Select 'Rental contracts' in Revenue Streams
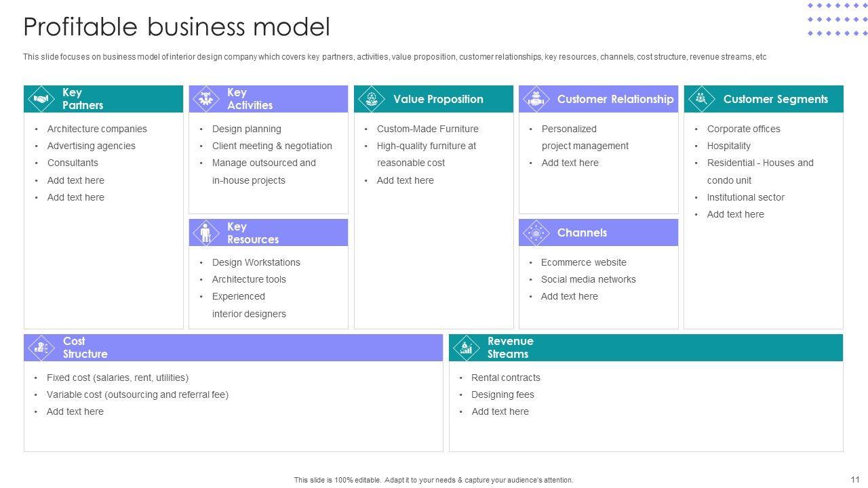 coord(506,378)
